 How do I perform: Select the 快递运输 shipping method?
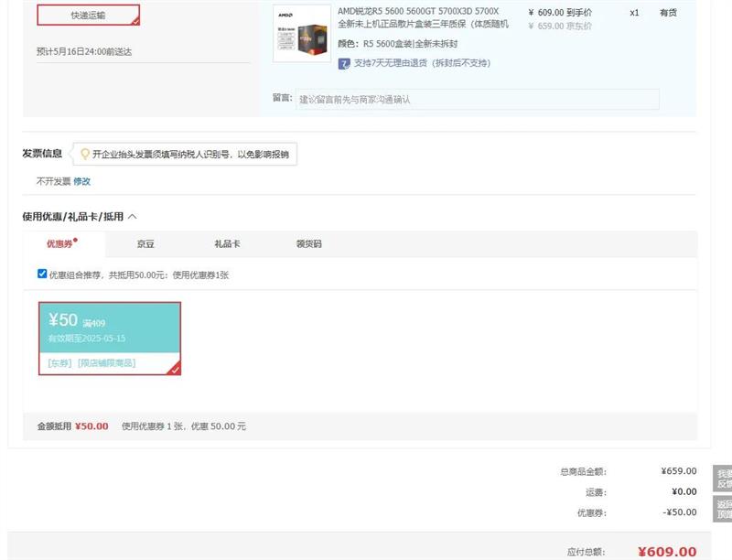tap(88, 15)
